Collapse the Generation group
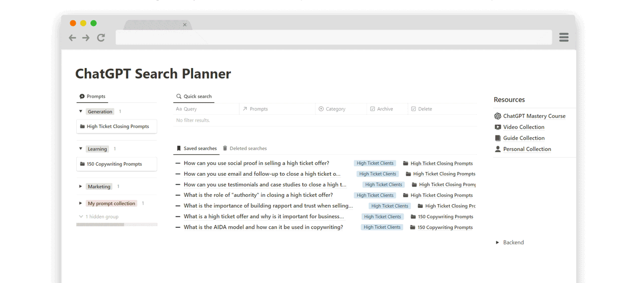The height and width of the screenshot is (283, 644). point(80,111)
